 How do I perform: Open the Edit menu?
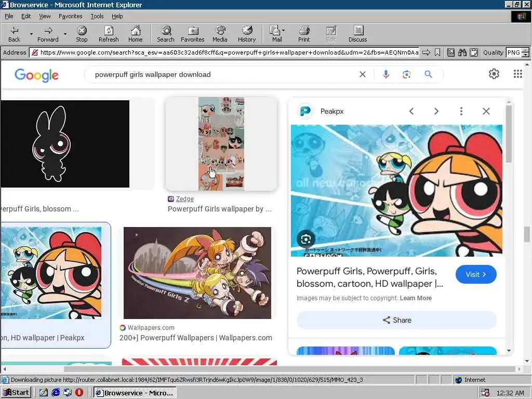pos(26,16)
